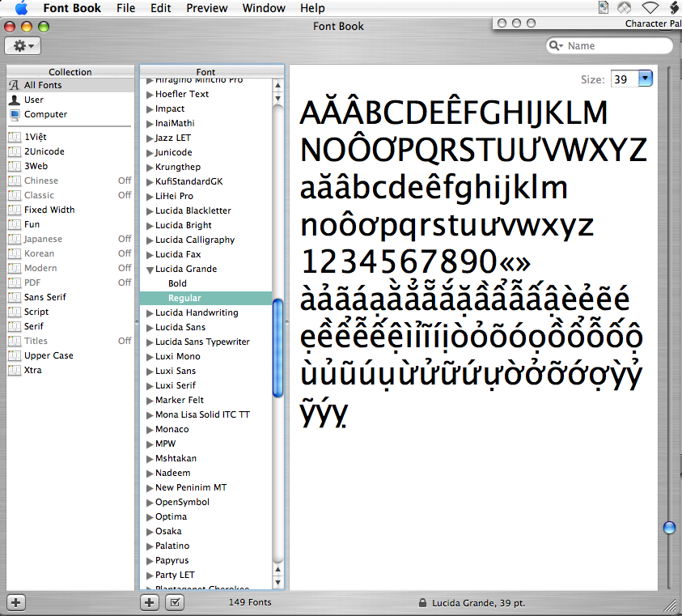The height and width of the screenshot is (616, 682).
Task: Click the Sans Serif collection icon
Action: (x=15, y=297)
